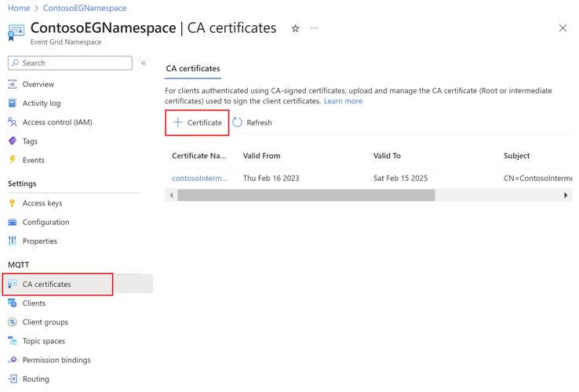Image resolution: width=579 pixels, height=392 pixels.
Task: Click the scrollbar right arrow
Action: tap(566, 195)
